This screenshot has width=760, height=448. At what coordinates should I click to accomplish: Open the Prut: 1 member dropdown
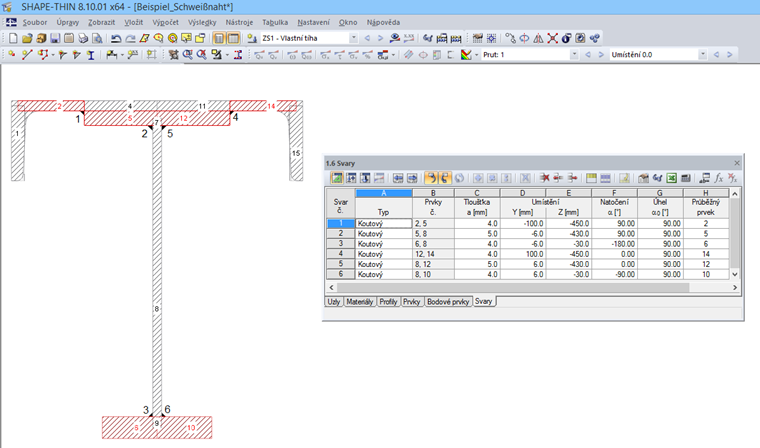[x=574, y=55]
